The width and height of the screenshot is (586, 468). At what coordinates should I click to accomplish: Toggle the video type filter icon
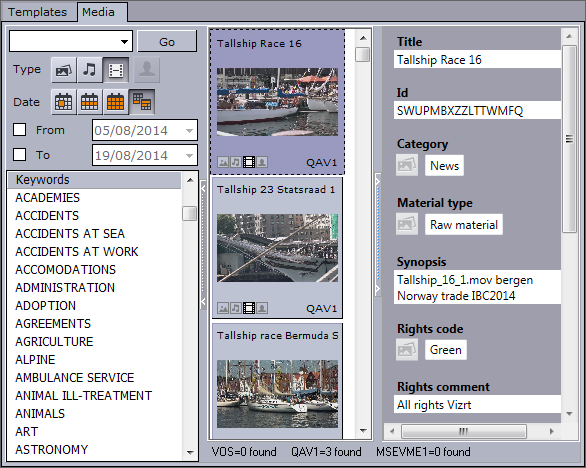pos(116,70)
